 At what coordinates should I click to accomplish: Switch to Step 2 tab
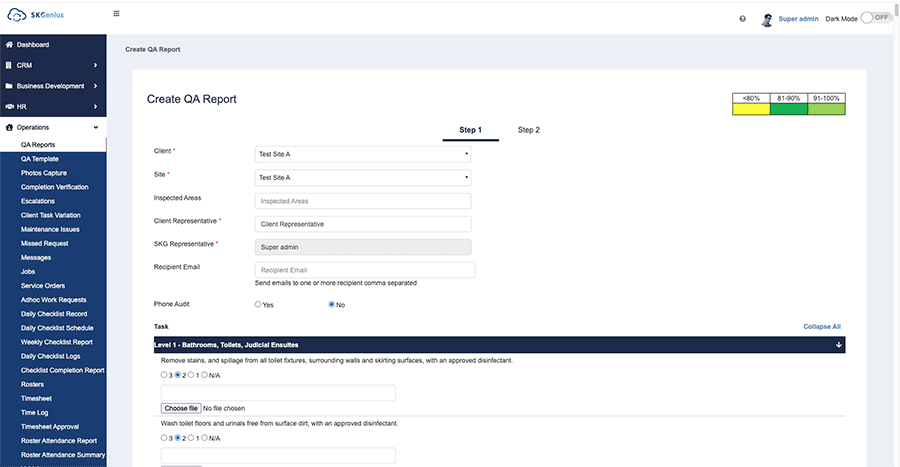tap(528, 130)
